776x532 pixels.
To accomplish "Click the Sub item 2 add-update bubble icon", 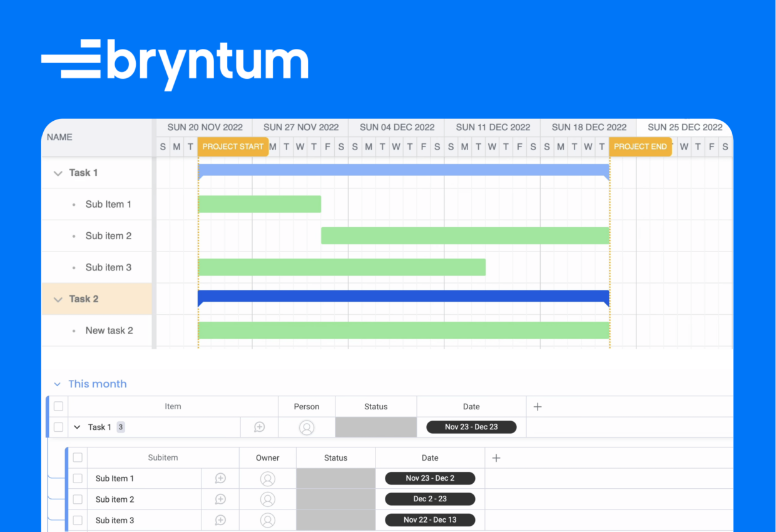I will coord(220,499).
